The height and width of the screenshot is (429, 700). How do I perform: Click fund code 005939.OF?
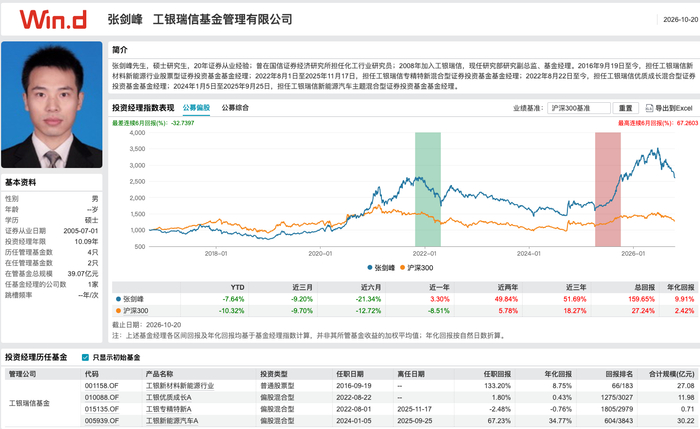tap(102, 421)
